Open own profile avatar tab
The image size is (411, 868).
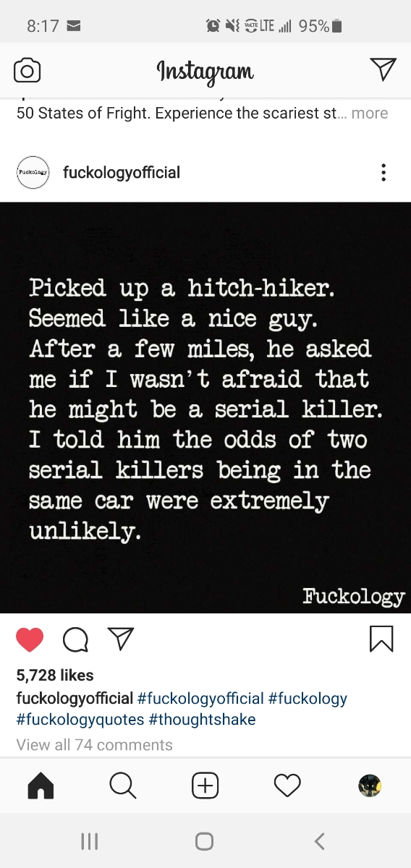[x=370, y=785]
